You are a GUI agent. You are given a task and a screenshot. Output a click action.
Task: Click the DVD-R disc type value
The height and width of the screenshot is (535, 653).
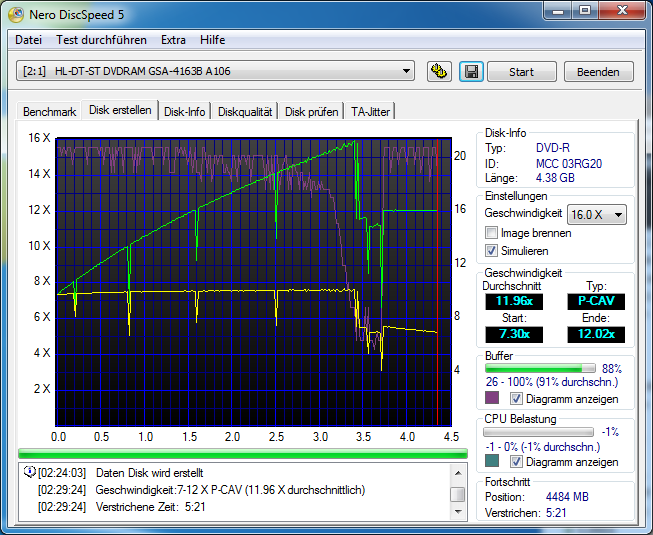(553, 148)
